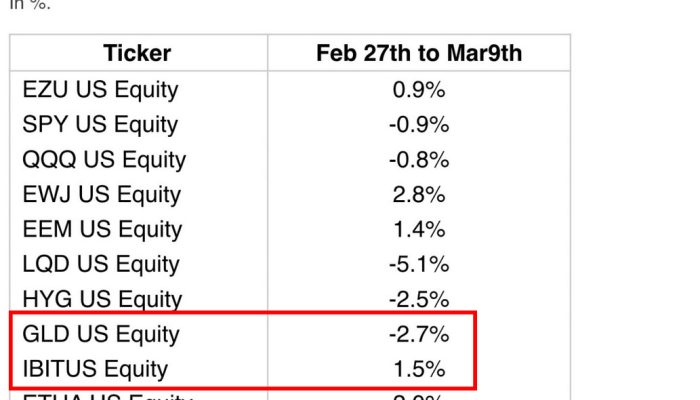Viewport: 700px width, 400px height.
Task: Select the EZU US Equity cell
Action: [100, 89]
